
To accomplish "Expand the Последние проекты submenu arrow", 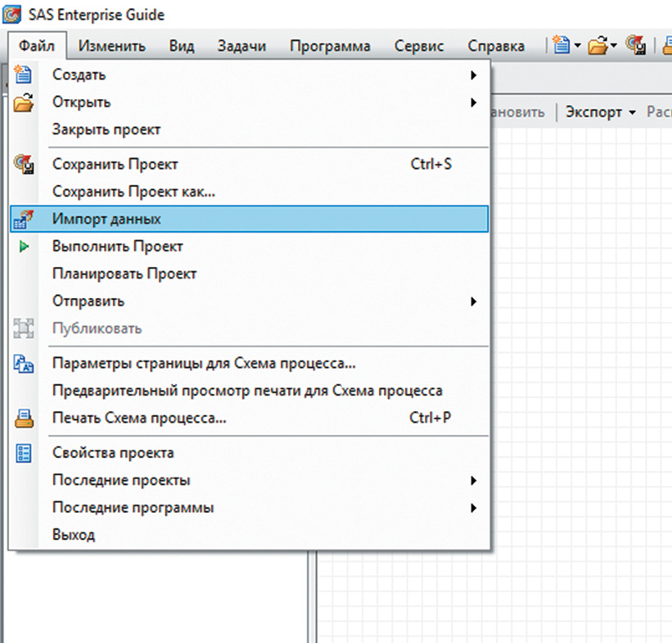I will coord(473,480).
